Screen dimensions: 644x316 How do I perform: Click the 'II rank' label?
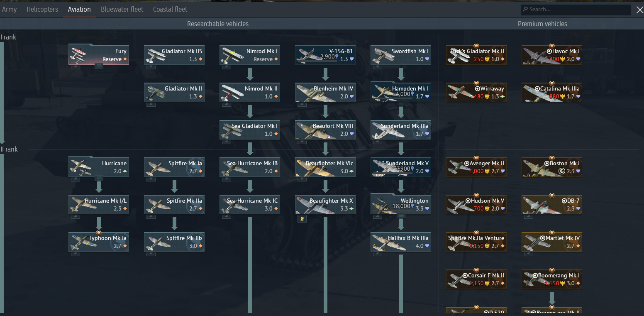coord(9,149)
